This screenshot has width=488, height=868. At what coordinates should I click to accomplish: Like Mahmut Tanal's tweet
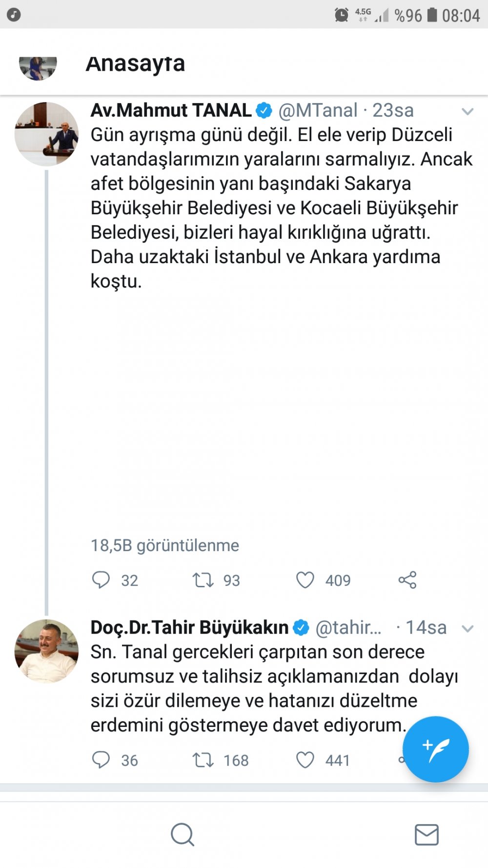[x=305, y=580]
